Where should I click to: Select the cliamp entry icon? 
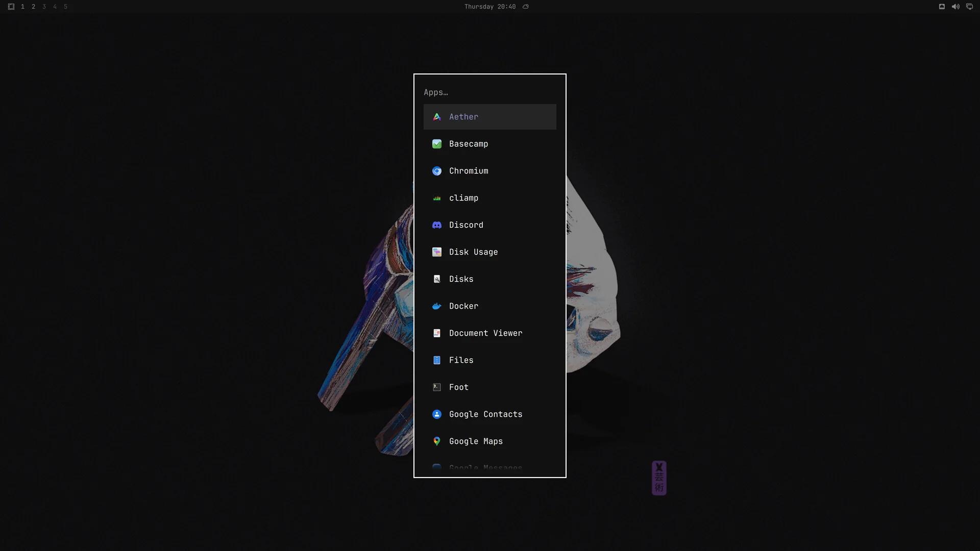pyautogui.click(x=437, y=198)
